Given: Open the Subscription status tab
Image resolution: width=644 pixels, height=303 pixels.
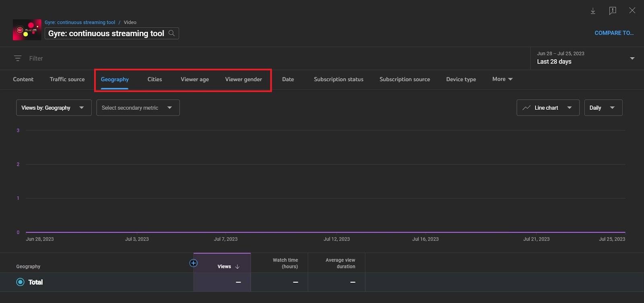Looking at the screenshot, I should coord(339,79).
